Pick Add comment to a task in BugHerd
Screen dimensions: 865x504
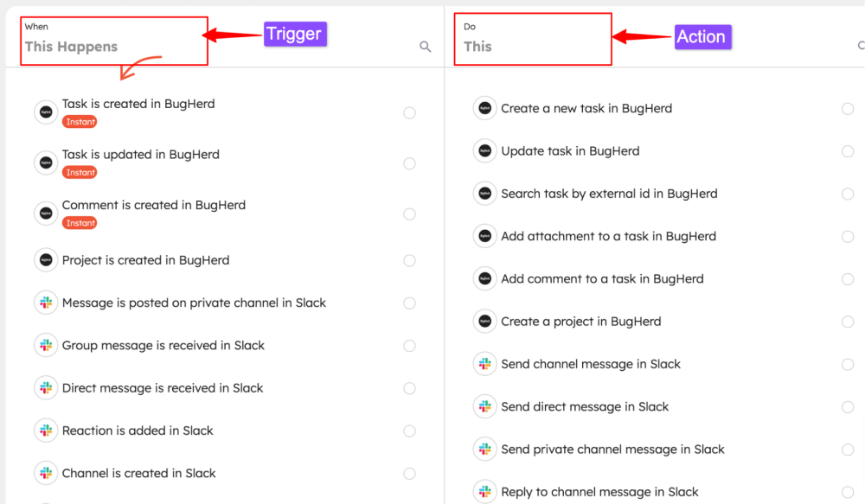pyautogui.click(x=602, y=278)
